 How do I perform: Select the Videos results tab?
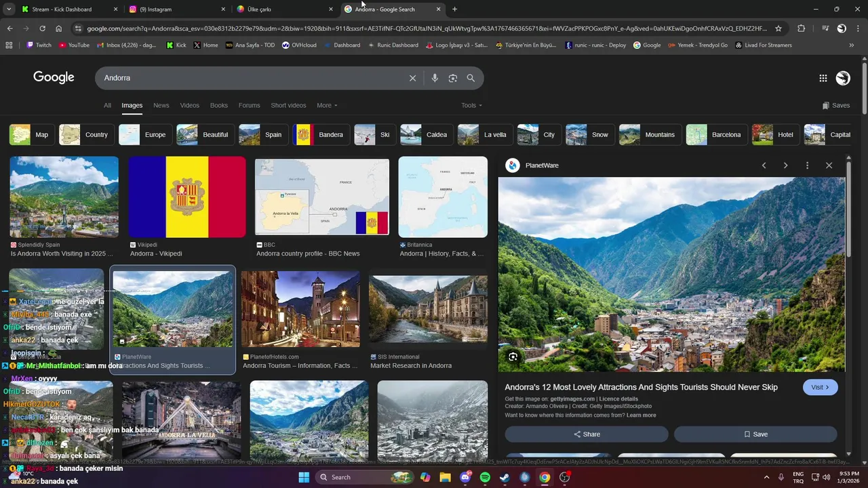click(190, 105)
